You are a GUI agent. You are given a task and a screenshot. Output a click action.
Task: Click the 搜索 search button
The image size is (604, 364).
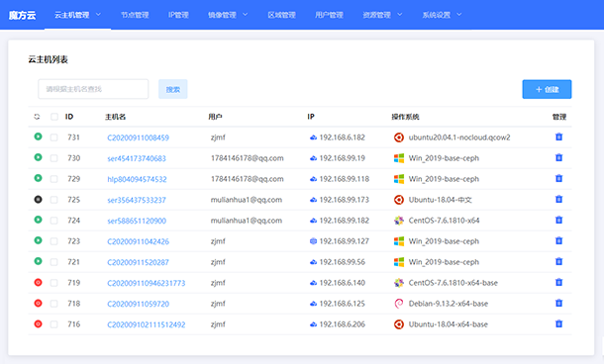coord(173,89)
